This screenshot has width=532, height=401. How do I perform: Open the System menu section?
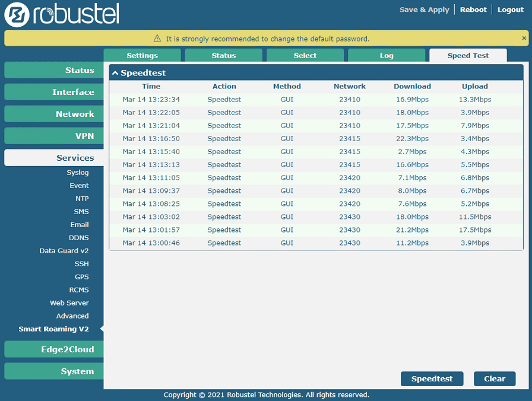(x=54, y=371)
